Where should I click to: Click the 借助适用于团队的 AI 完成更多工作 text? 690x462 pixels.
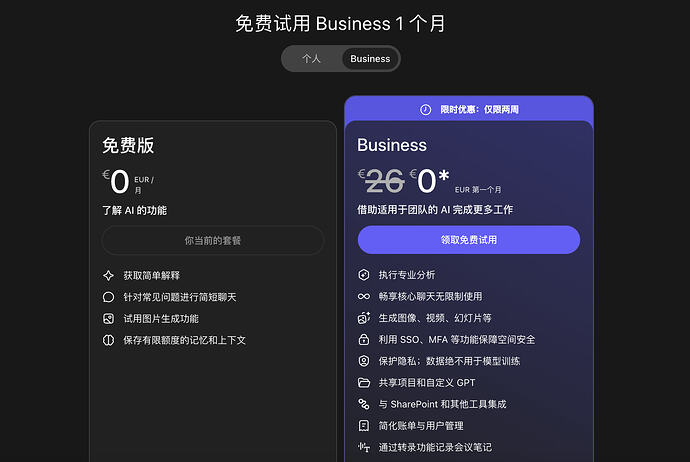(x=435, y=209)
